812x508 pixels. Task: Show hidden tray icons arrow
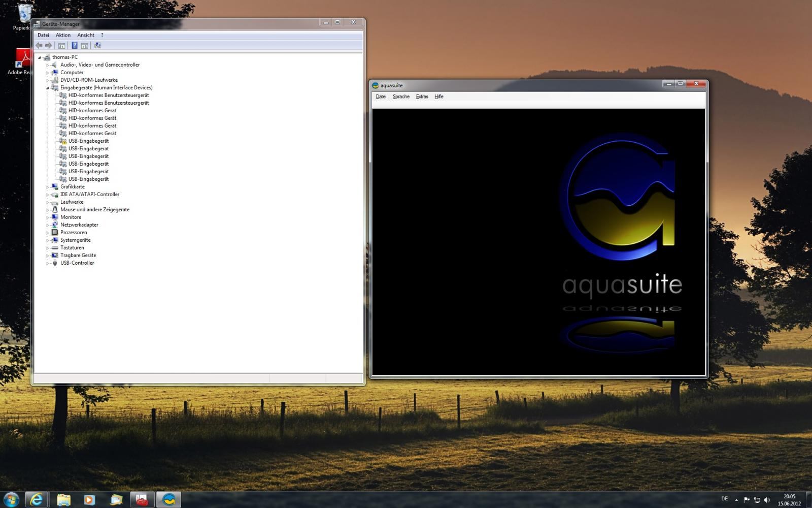click(736, 500)
